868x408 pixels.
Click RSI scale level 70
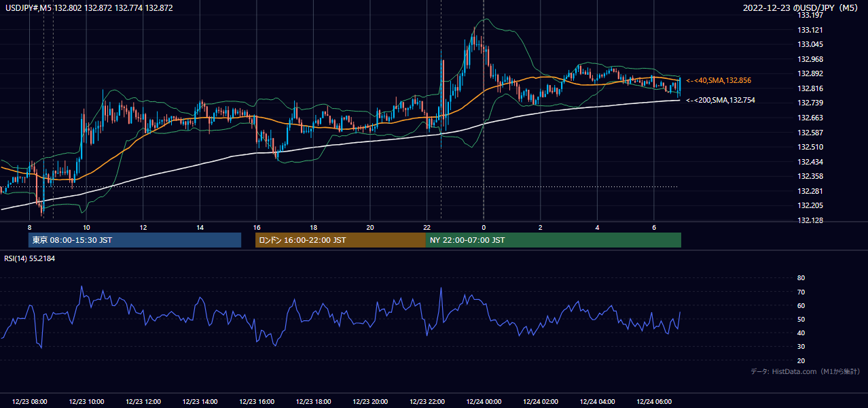[801, 292]
